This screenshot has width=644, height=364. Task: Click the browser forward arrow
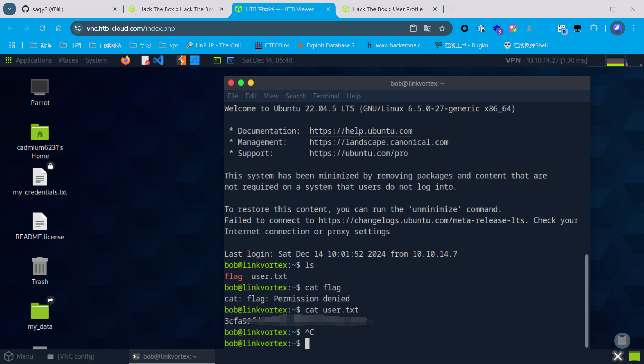[x=26, y=28]
